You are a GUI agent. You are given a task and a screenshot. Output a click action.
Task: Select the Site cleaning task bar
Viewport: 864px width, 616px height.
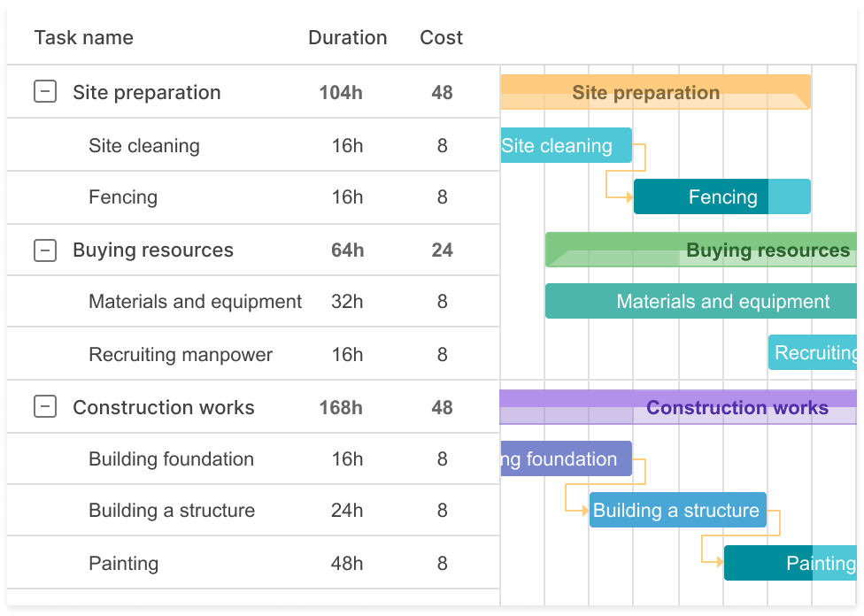point(566,145)
